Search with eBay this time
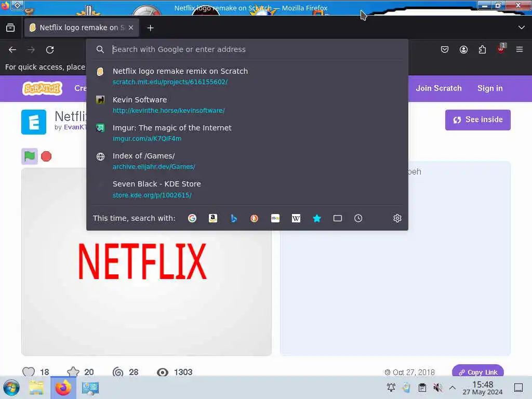This screenshot has width=532, height=399. click(275, 218)
